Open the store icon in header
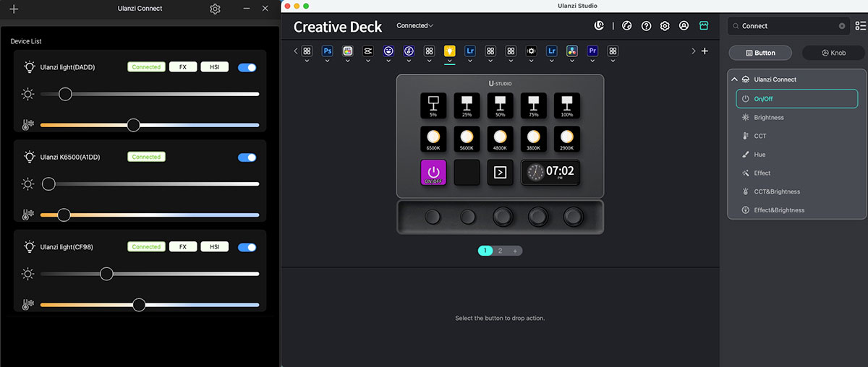 point(703,26)
